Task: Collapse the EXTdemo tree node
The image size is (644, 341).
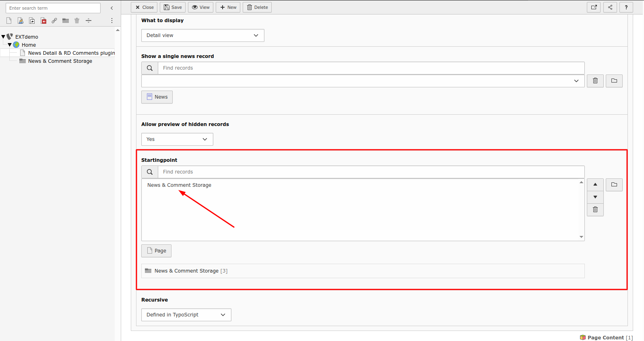Action: pyautogui.click(x=3, y=37)
